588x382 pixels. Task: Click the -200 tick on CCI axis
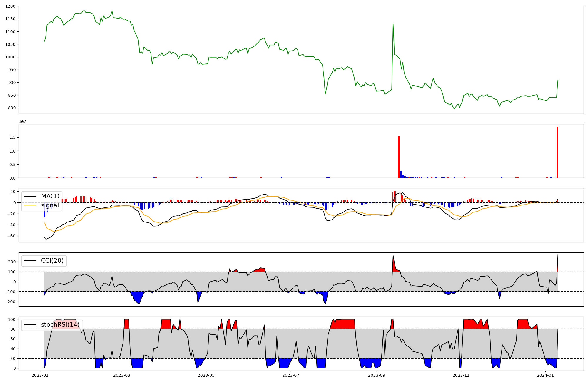coord(11,302)
